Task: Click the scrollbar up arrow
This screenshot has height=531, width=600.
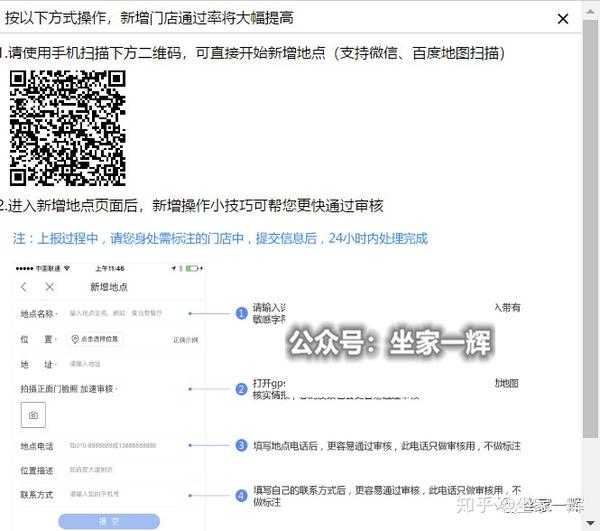Action: [x=590, y=11]
